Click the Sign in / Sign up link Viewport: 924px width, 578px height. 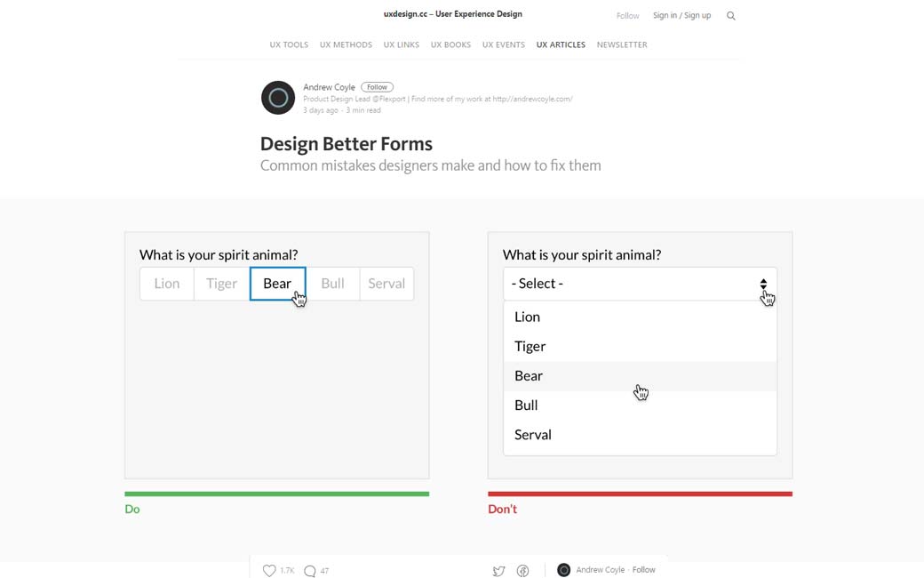click(x=681, y=15)
